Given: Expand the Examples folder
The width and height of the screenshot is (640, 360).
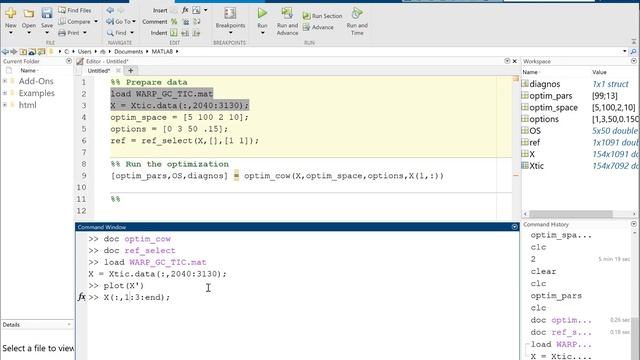Looking at the screenshot, I should point(4,93).
